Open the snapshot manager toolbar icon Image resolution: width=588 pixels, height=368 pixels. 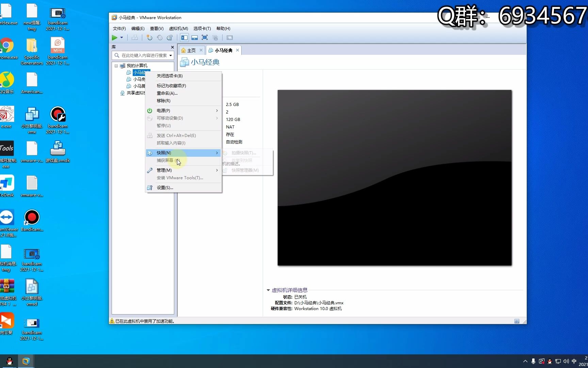(170, 37)
